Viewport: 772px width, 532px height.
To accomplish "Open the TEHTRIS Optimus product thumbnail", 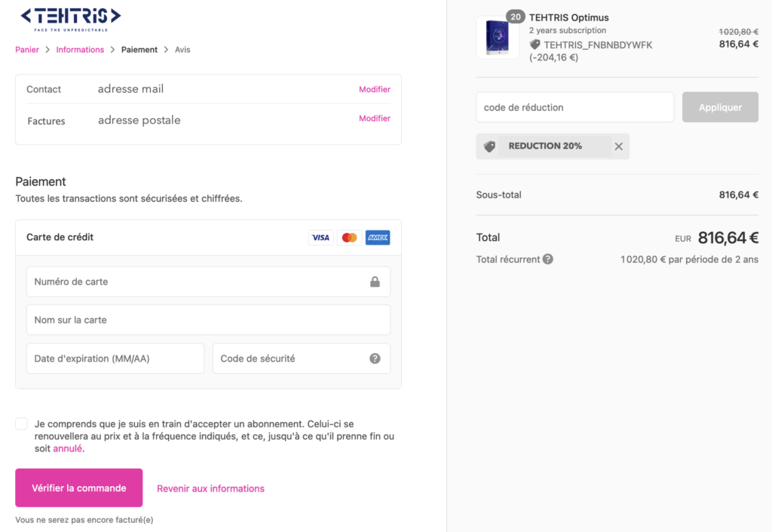I will pos(498,38).
